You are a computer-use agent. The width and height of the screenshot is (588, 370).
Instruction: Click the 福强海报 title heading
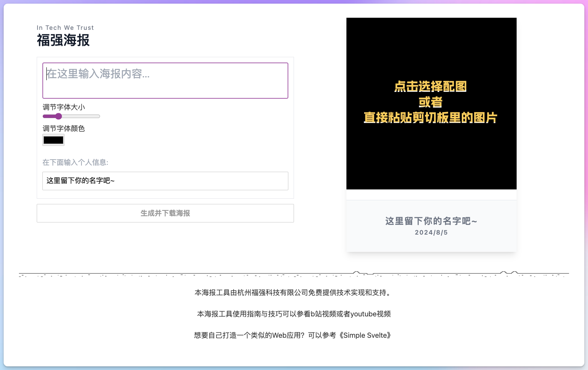point(63,40)
